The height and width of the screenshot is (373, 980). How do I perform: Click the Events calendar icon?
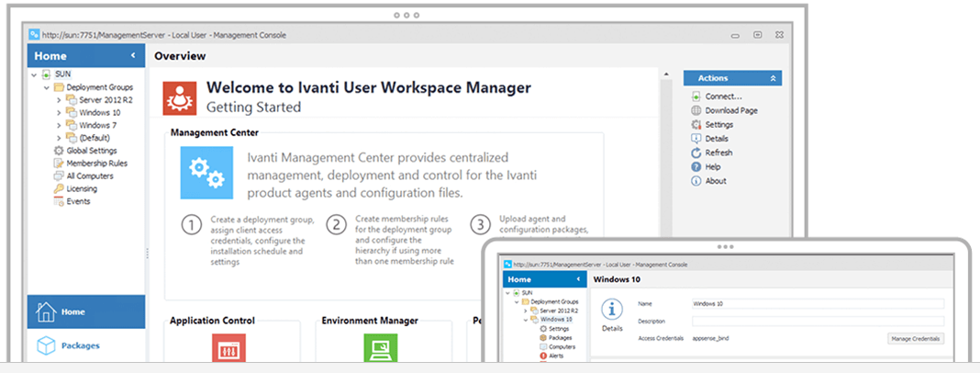click(59, 201)
